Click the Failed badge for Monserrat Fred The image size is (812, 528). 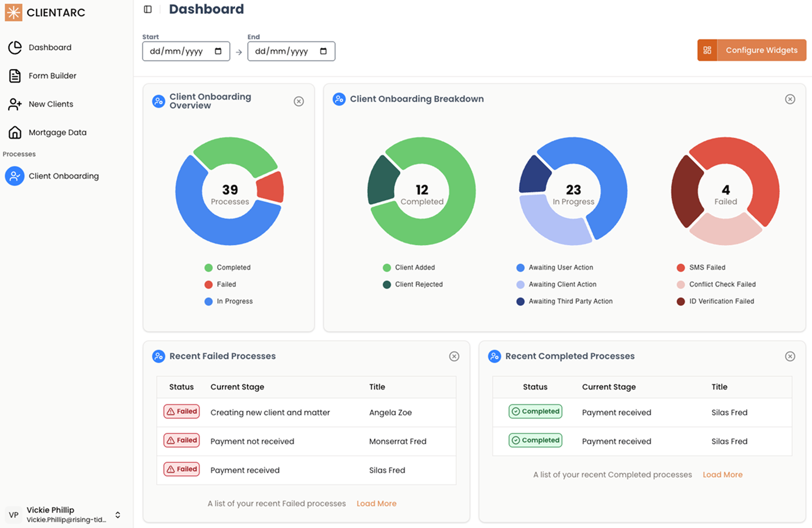pos(182,440)
